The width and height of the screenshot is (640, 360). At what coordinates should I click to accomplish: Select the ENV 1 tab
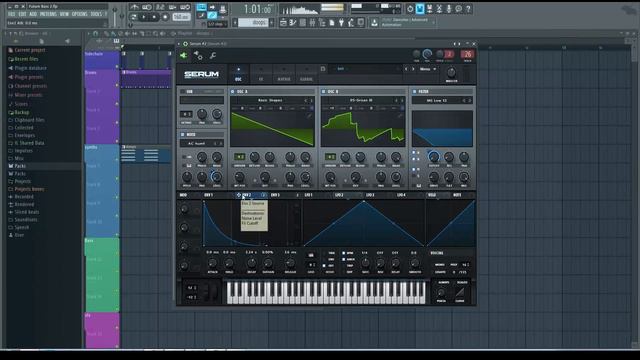(209, 195)
